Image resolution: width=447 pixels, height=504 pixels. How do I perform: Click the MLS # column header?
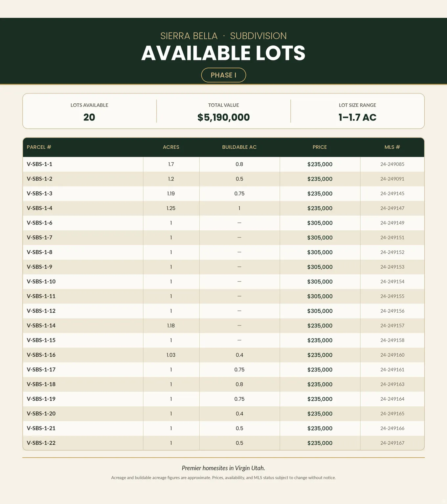[x=392, y=147]
